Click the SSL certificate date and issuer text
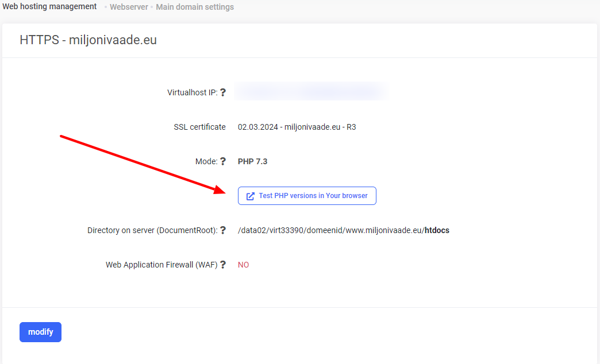This screenshot has width=600, height=364. 297,127
